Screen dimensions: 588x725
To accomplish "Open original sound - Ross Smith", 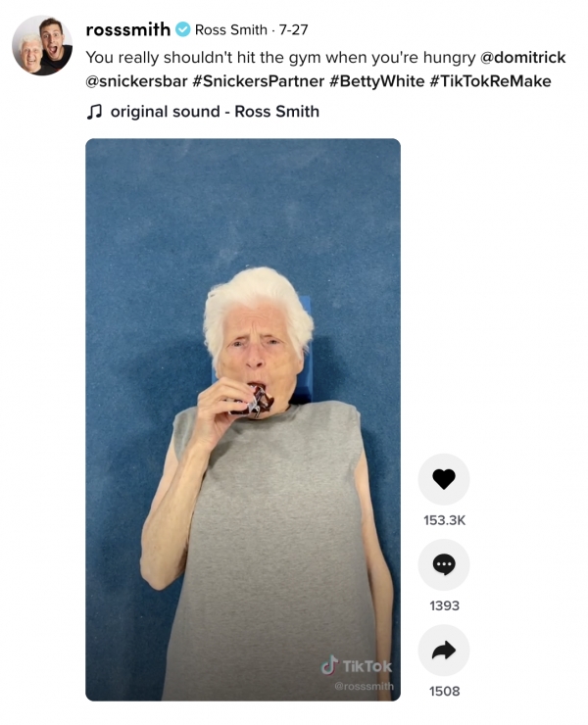I will click(x=215, y=112).
